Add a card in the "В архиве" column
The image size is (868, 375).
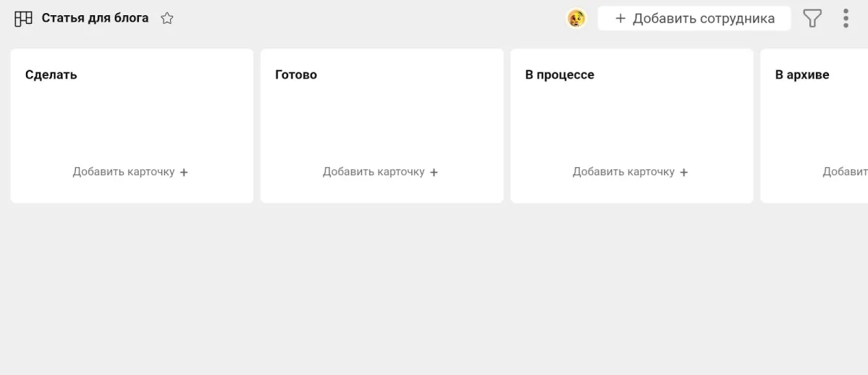click(846, 172)
